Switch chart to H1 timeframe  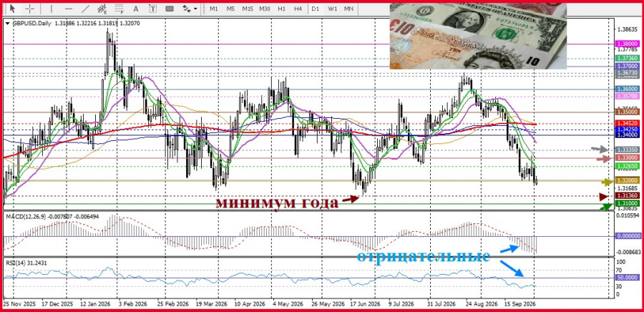281,9
